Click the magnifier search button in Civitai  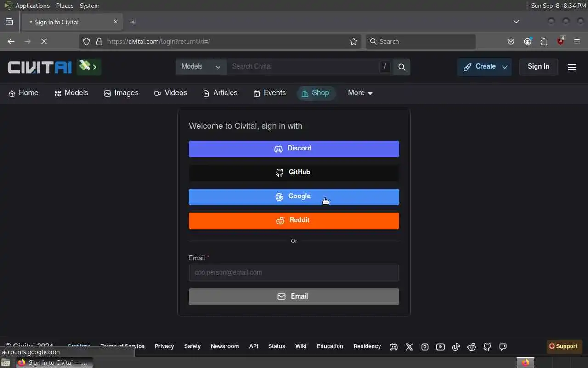click(x=402, y=67)
